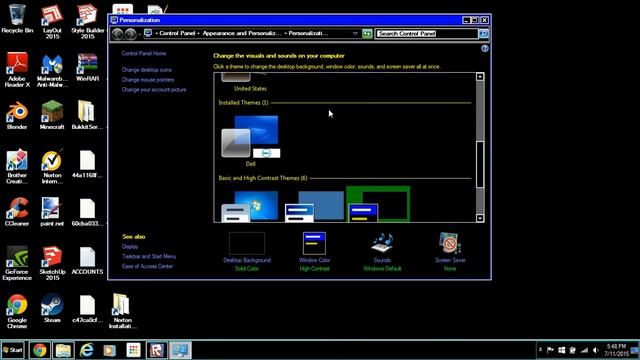Select the Steam desktop icon
Image resolution: width=640 pixels, height=360 pixels.
pos(52,309)
